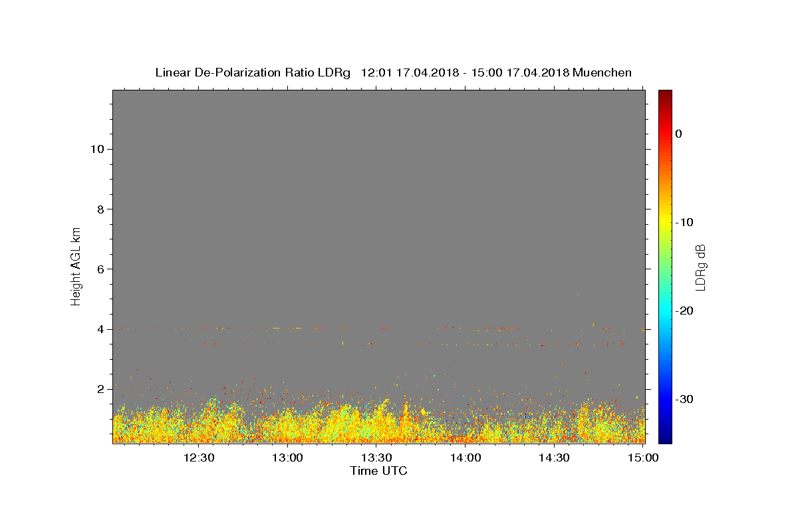The image size is (798, 532).
Task: Click the dark red top of colorbar
Action: point(665,94)
